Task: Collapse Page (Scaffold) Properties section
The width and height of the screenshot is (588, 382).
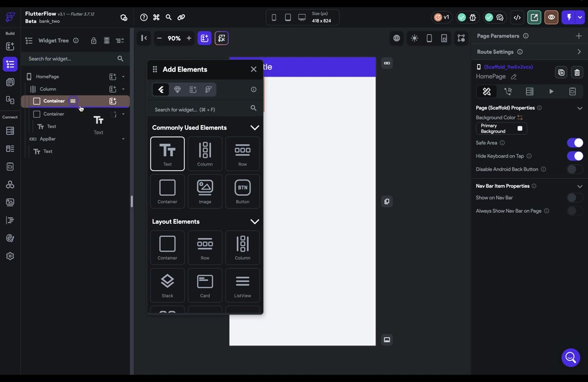Action: pyautogui.click(x=580, y=108)
